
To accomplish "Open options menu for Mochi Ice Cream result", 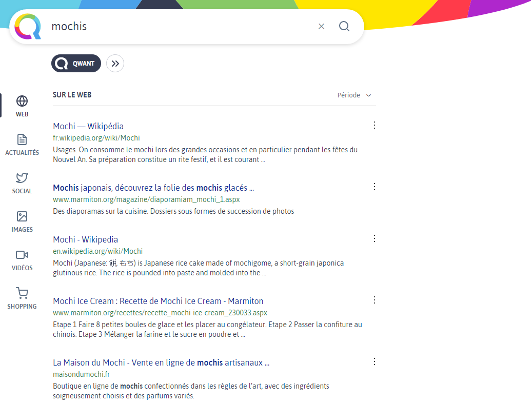I will tap(374, 300).
